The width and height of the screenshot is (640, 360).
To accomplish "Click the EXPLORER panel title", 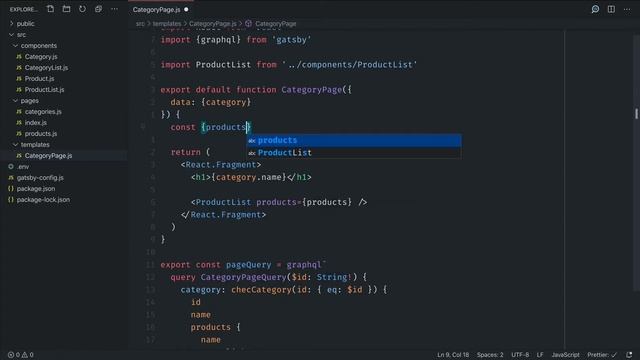I will tap(23, 9).
